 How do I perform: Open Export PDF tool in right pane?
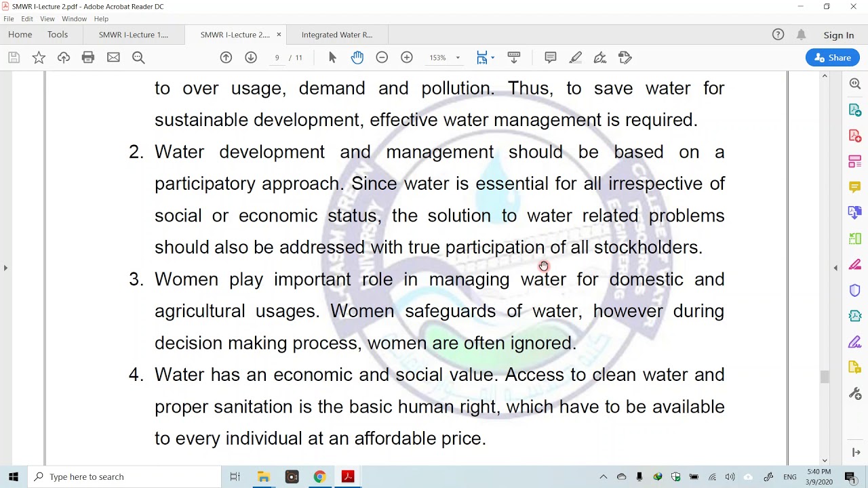coord(855,110)
